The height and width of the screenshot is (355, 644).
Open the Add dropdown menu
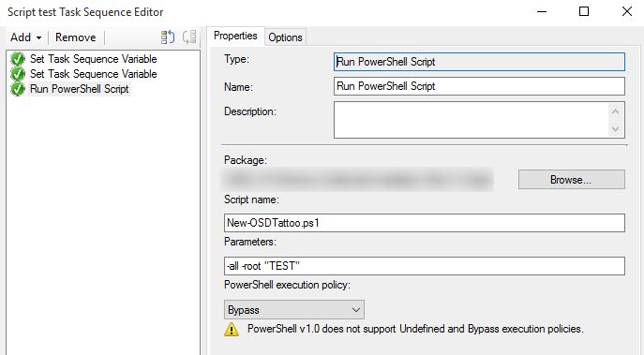pos(26,37)
